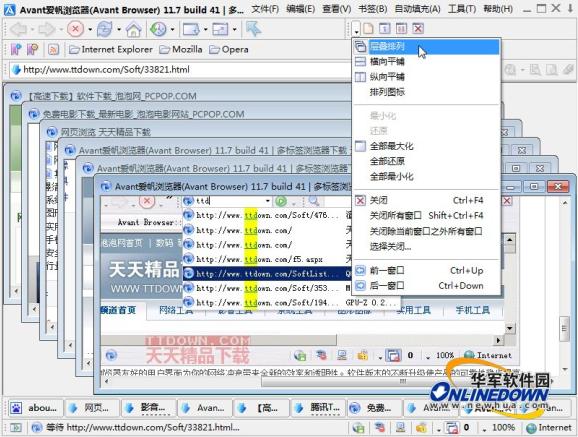Open the full screen button dropdown arrow
The image size is (578, 437).
[x=234, y=29]
